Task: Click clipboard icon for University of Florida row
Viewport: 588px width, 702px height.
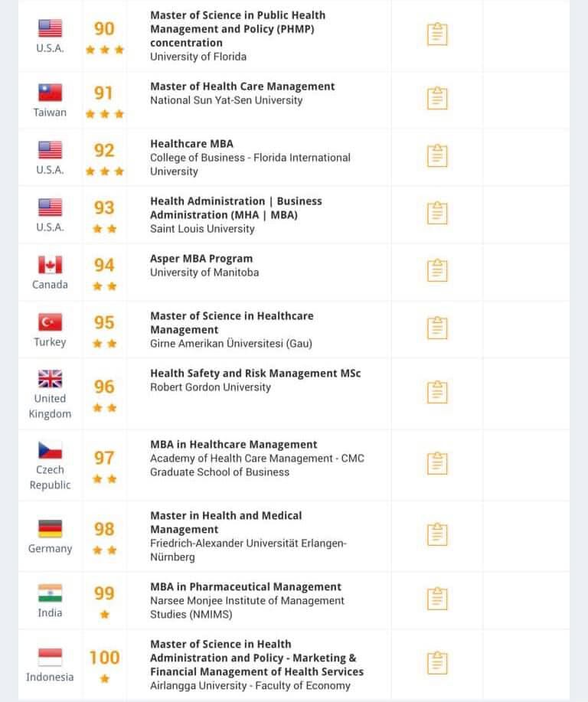Action: click(x=436, y=34)
